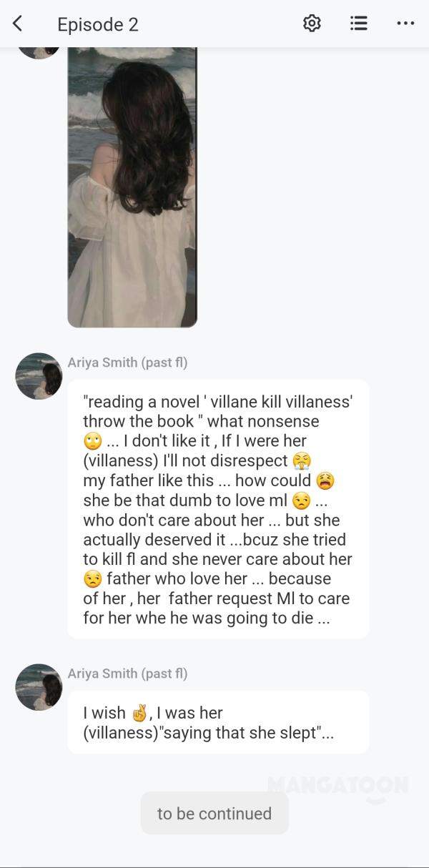429x868 pixels.
Task: Tap the eye-roll emoji in the message
Action: pos(92,441)
